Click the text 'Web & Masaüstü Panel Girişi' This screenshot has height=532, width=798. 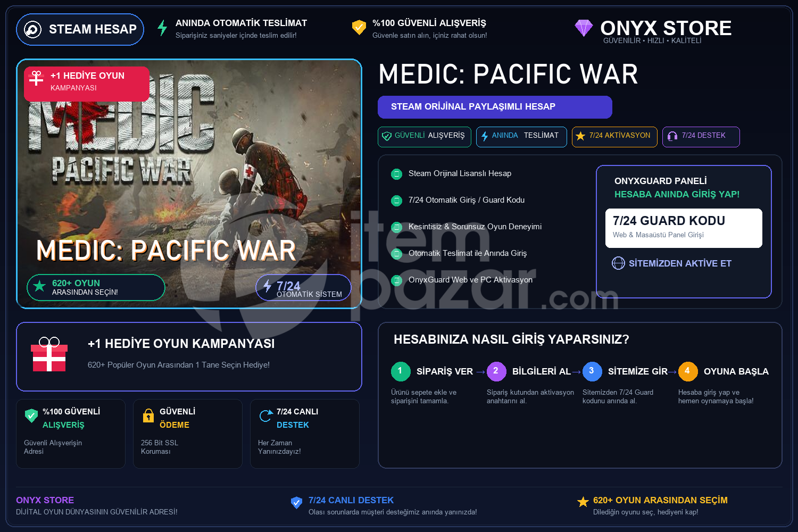coord(658,235)
